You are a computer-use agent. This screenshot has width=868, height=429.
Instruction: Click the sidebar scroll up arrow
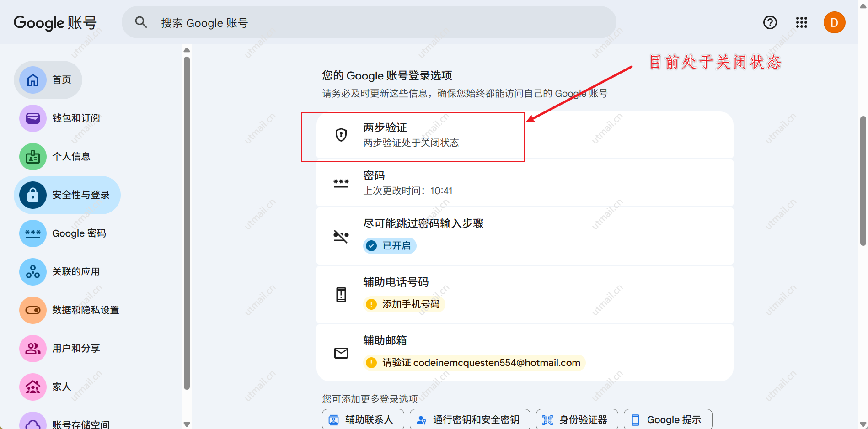(187, 50)
